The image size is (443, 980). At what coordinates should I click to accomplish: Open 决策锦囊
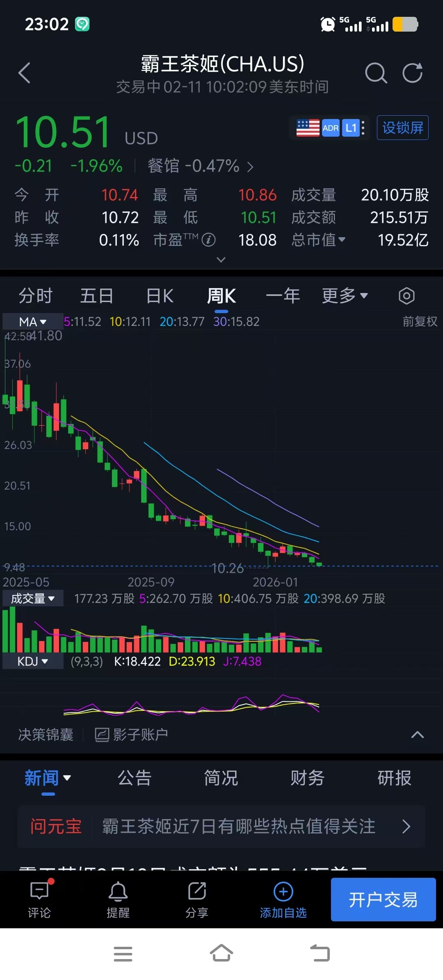(x=46, y=735)
